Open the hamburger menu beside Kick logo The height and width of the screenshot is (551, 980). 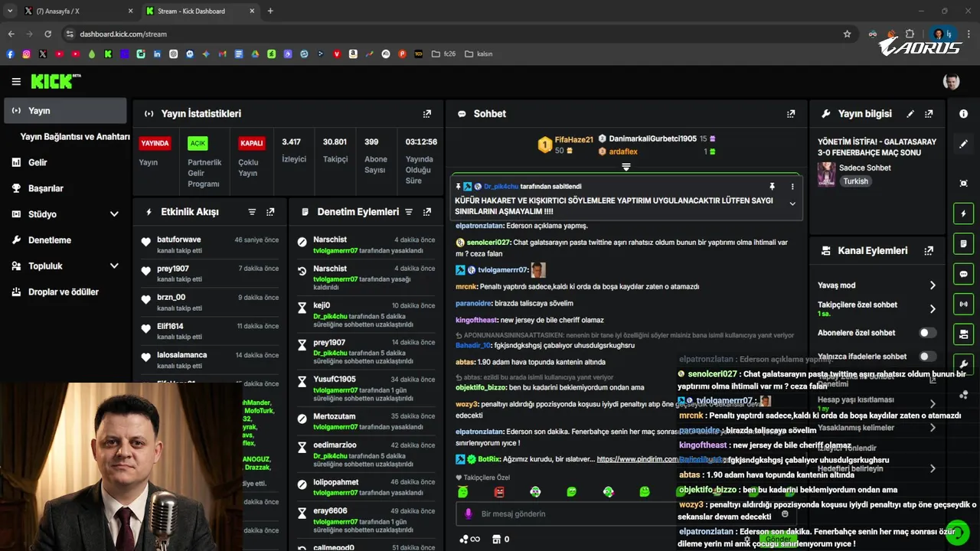tap(16, 82)
